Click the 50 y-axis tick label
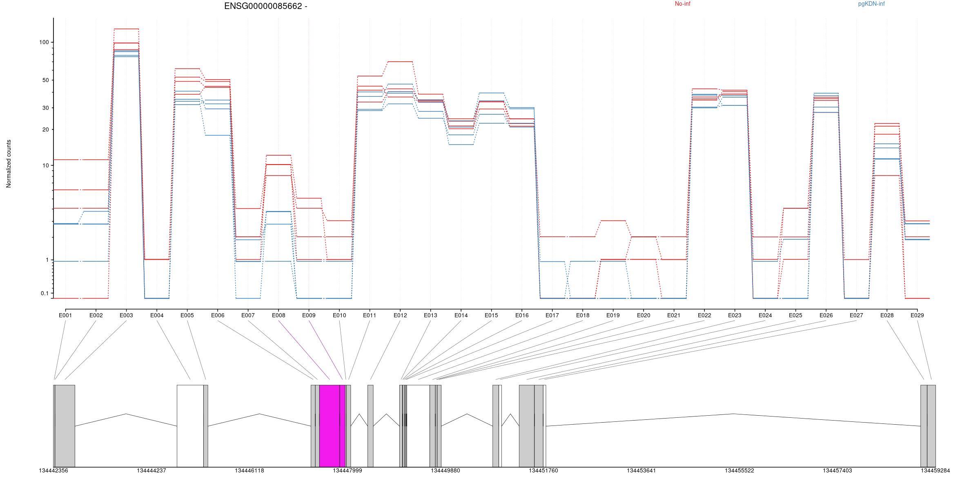Screen dimensions: 980x490 coord(45,80)
